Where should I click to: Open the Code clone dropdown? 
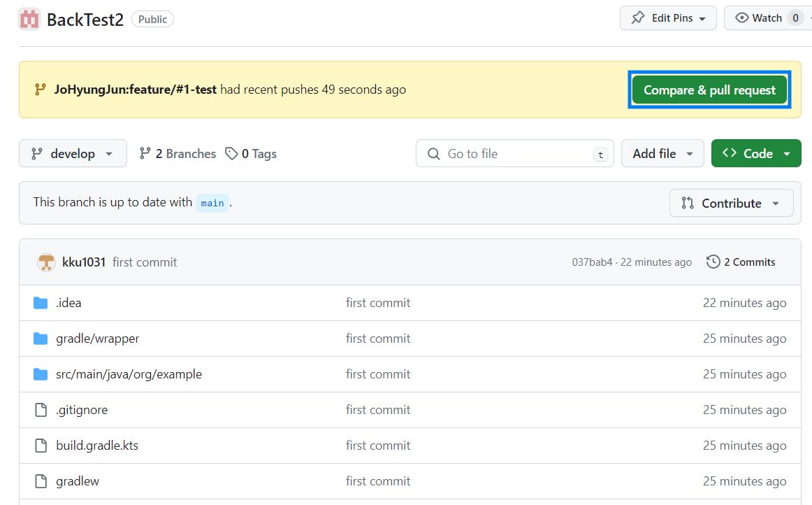[x=756, y=153]
